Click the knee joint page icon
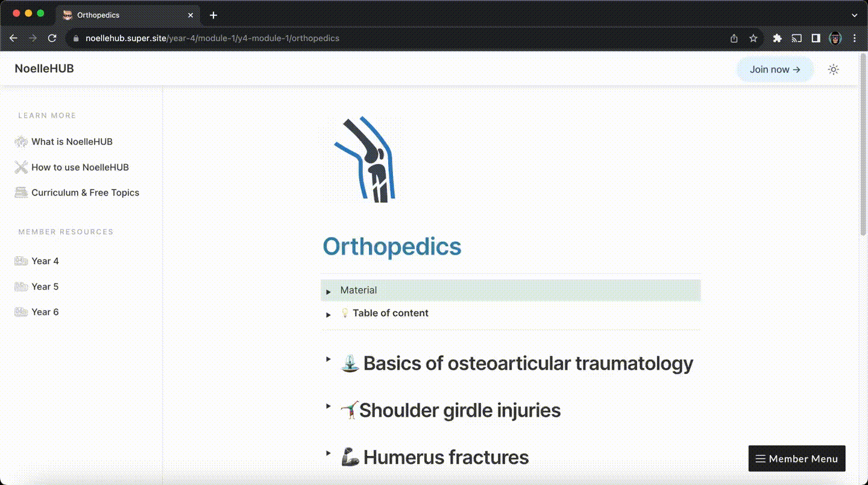 (x=365, y=160)
